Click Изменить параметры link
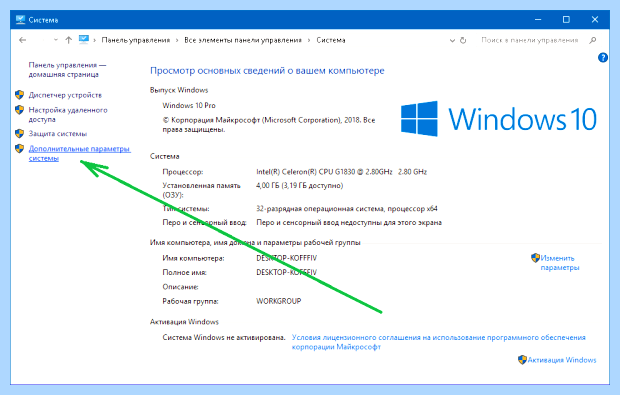 (560, 263)
